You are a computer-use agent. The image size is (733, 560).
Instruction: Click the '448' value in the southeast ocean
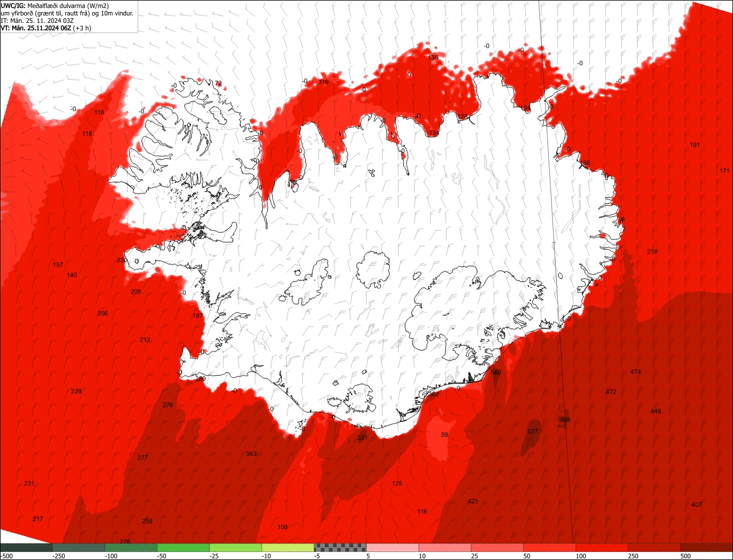tap(656, 411)
